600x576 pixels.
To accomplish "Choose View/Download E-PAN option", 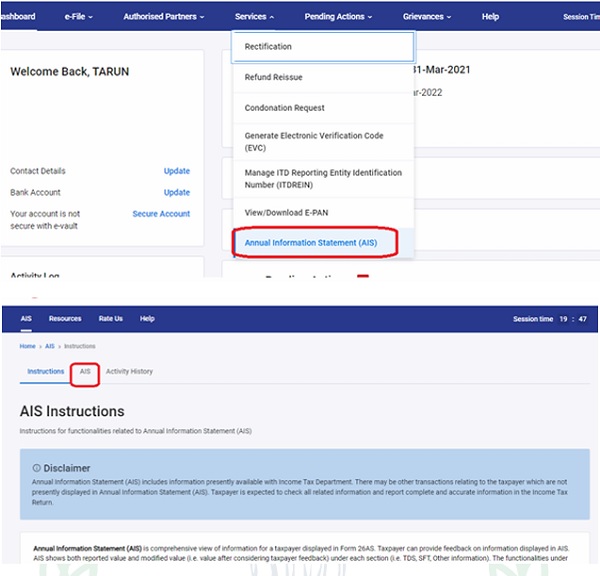I will (x=323, y=213).
